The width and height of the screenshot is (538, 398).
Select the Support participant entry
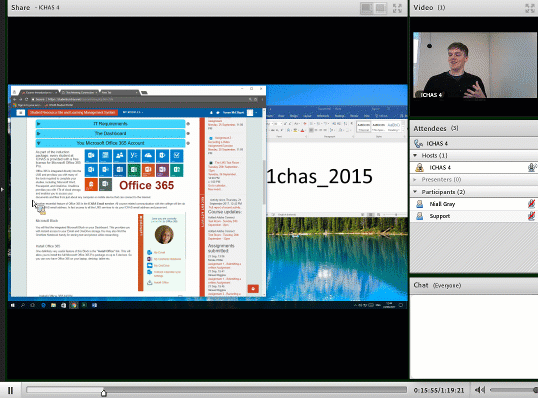(x=440, y=216)
